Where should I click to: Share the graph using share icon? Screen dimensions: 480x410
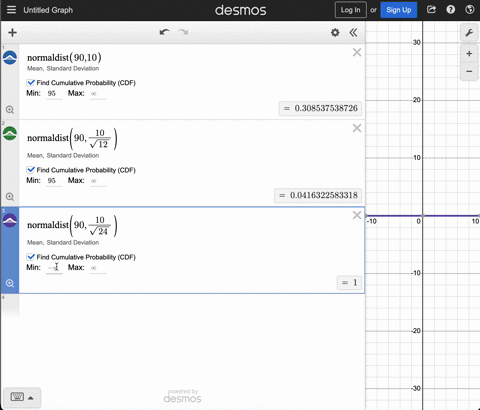tap(431, 10)
